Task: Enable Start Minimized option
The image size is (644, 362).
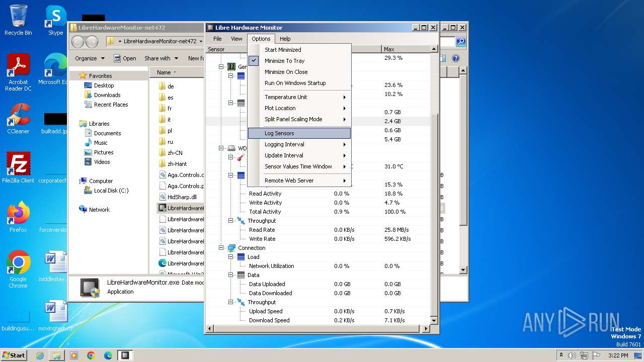Action: pyautogui.click(x=299, y=50)
